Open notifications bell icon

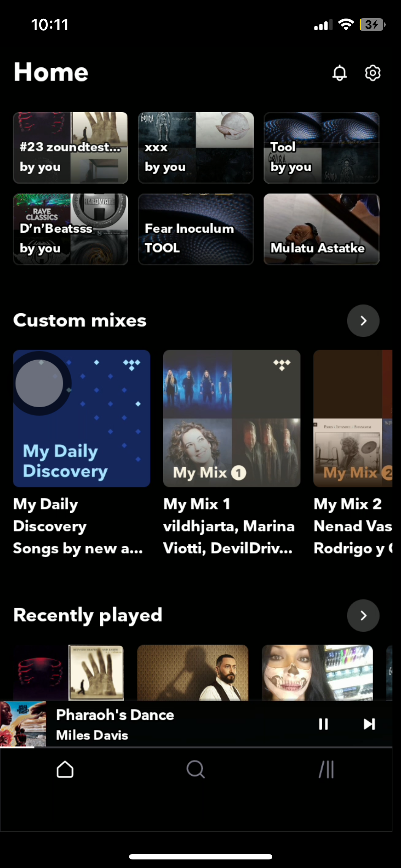point(339,73)
